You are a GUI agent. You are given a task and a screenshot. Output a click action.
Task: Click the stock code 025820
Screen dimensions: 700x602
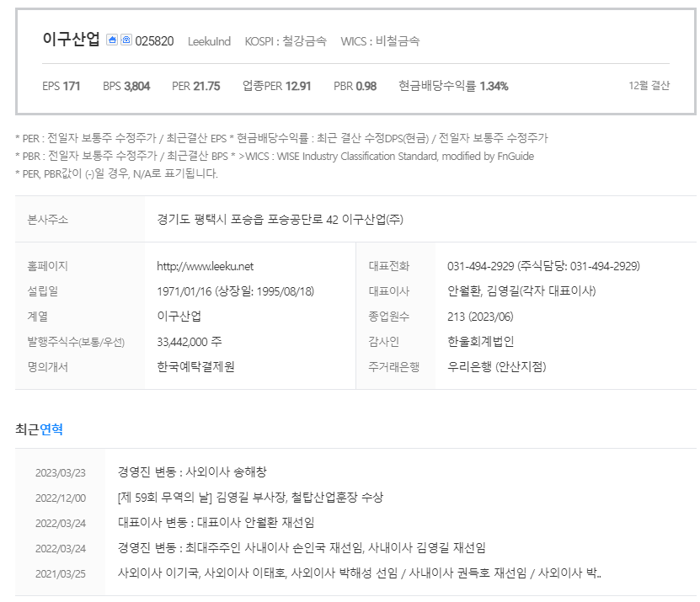[154, 41]
